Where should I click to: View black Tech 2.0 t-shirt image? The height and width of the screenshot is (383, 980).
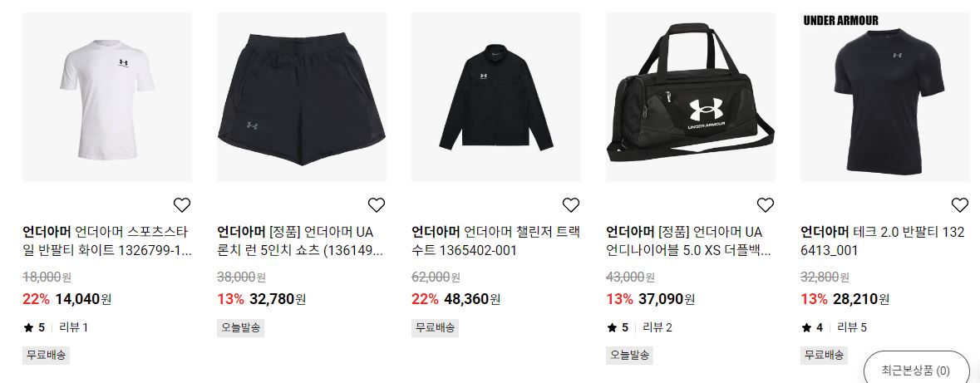click(885, 97)
